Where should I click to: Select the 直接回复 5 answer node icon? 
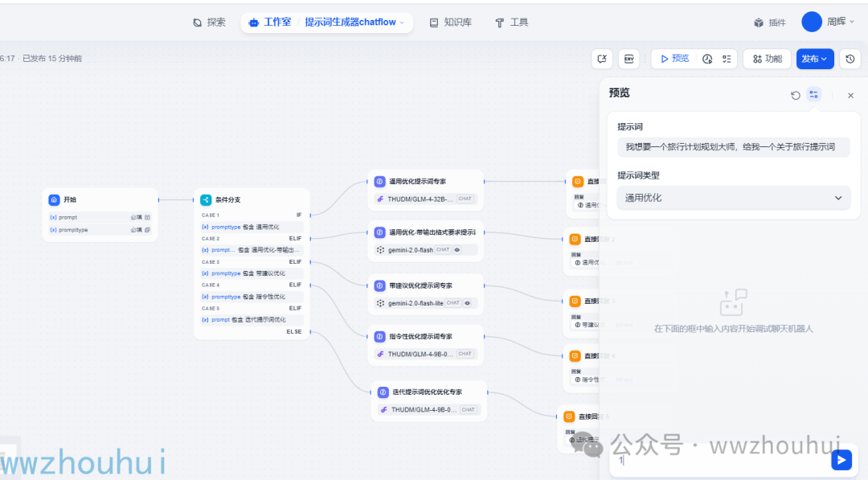569,416
